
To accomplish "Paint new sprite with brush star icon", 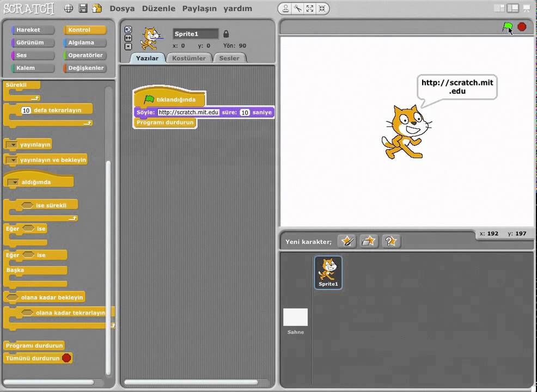I will click(347, 241).
